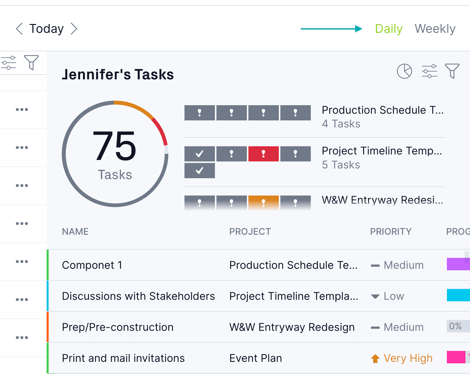Click W&W Entryway Redesign project cell
The height and width of the screenshot is (374, 470).
[292, 327]
